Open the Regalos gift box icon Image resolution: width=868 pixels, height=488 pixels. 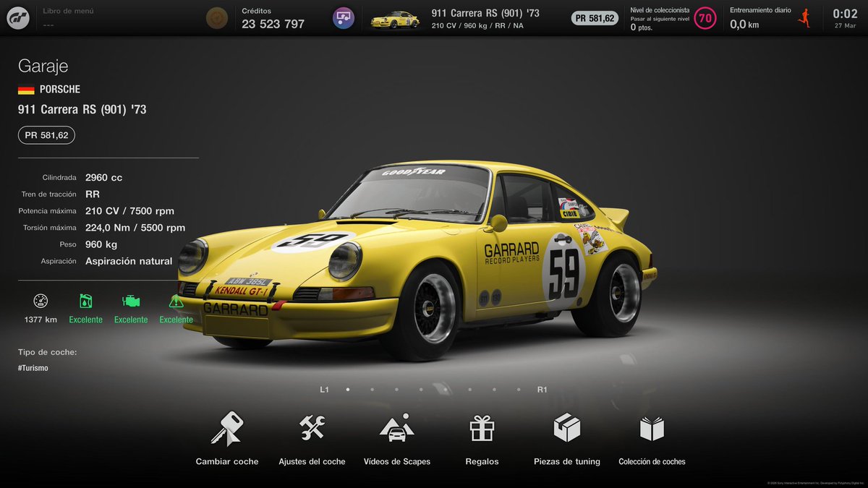tap(482, 428)
